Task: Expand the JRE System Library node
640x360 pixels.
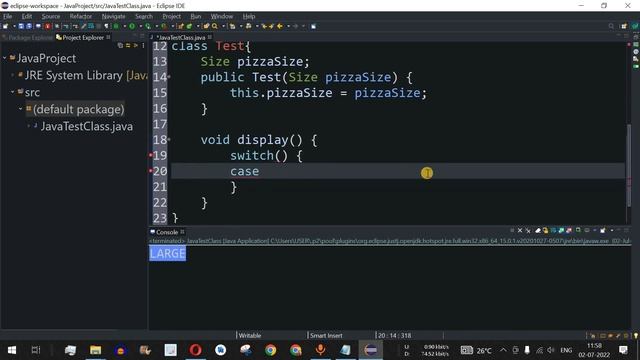Action: coord(13,75)
